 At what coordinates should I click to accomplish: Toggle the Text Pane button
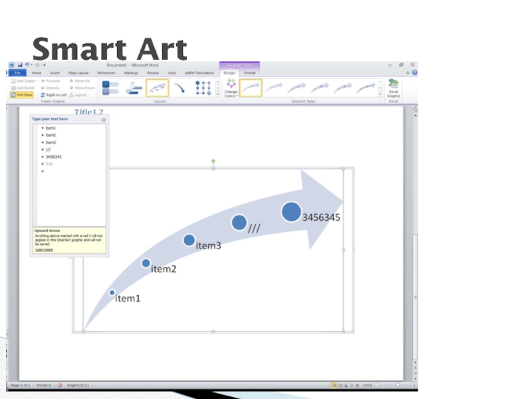click(x=22, y=95)
